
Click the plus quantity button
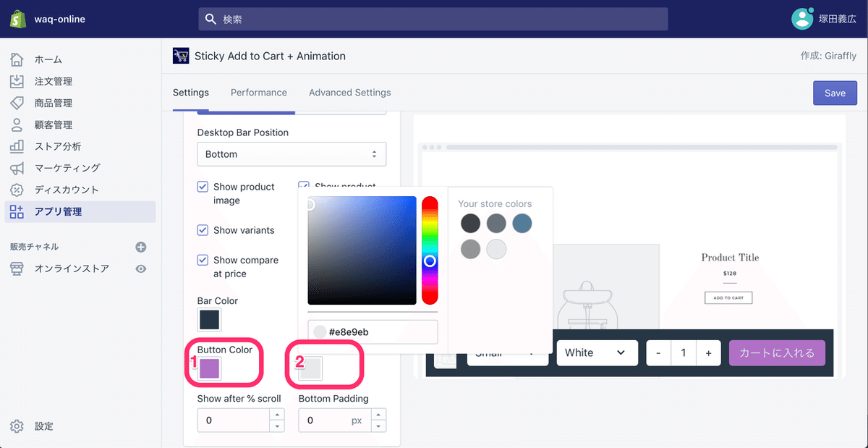click(x=708, y=352)
